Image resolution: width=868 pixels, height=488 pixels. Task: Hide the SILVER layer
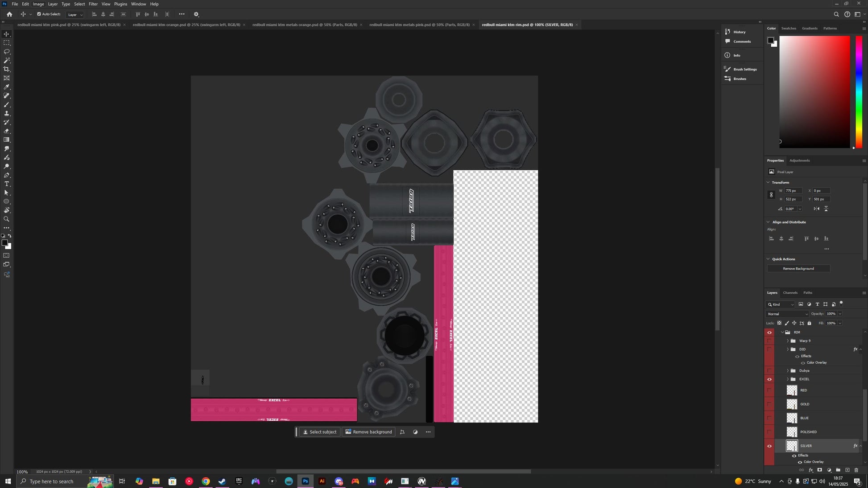tap(769, 446)
